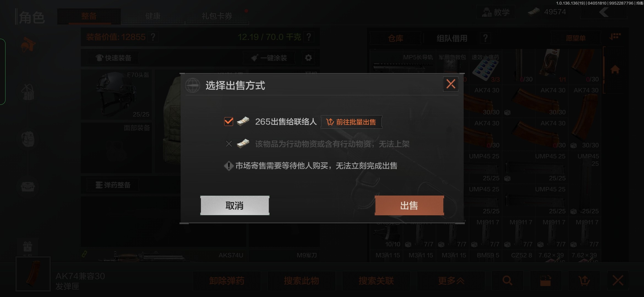Screen dimensions: 644x297
Task: Expand the 更多 menu in the bottom bar
Action: (451, 281)
